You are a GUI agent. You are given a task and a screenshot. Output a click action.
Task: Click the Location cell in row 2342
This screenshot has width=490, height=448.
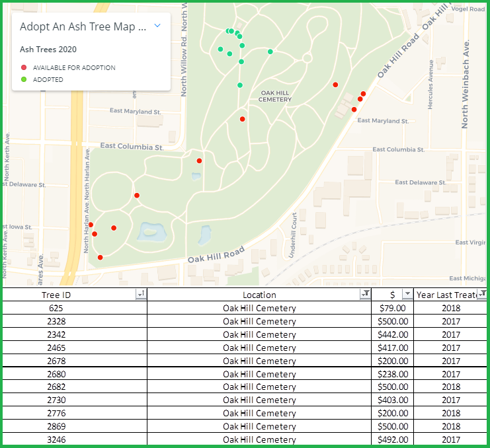[259, 334]
